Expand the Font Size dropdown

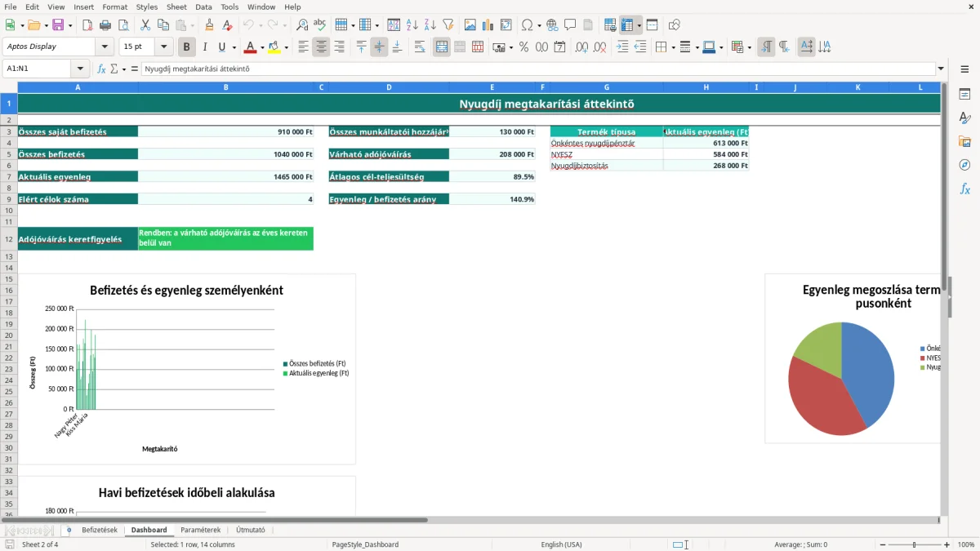click(x=163, y=47)
